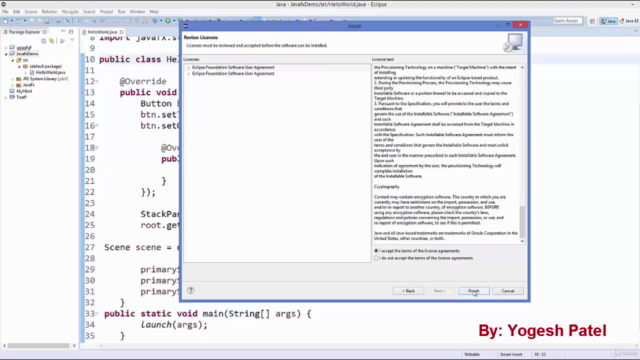
Task: Open the Debug configurations dropdown arrow
Action: pos(161,21)
